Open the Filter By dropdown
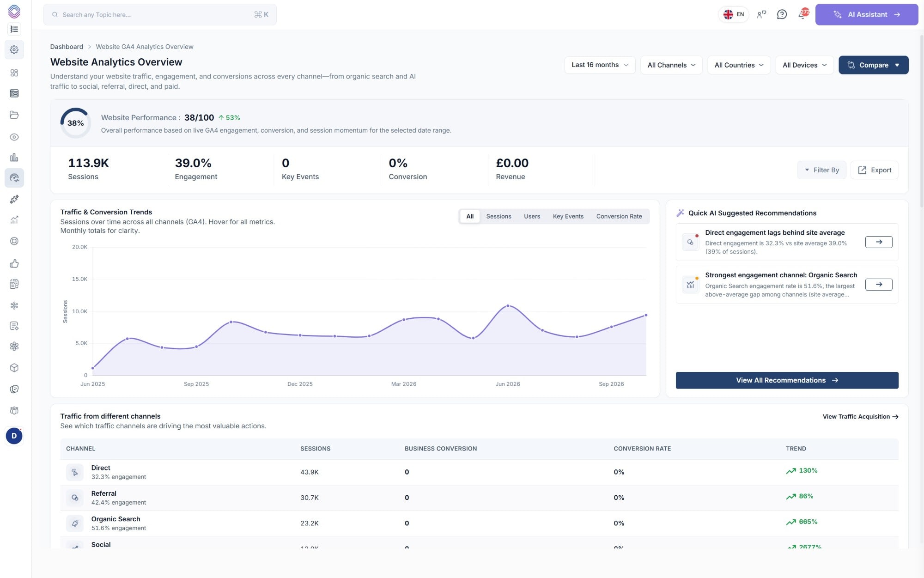This screenshot has height=578, width=924. pyautogui.click(x=822, y=170)
